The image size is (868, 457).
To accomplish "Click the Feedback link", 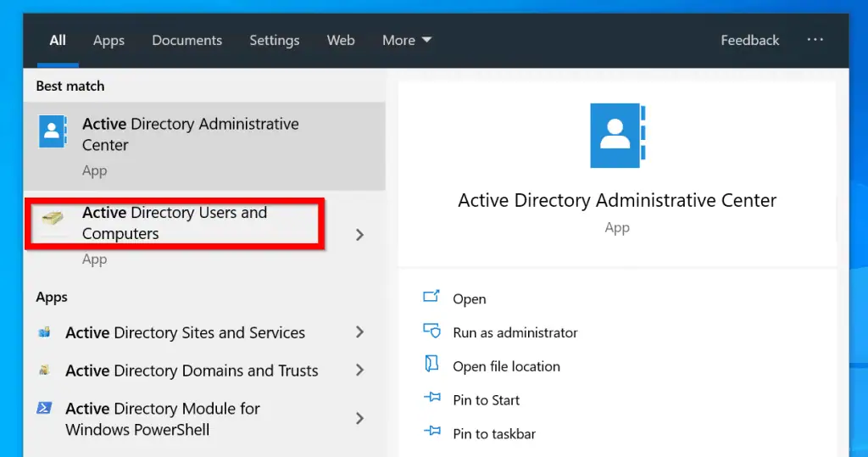I will (x=749, y=41).
